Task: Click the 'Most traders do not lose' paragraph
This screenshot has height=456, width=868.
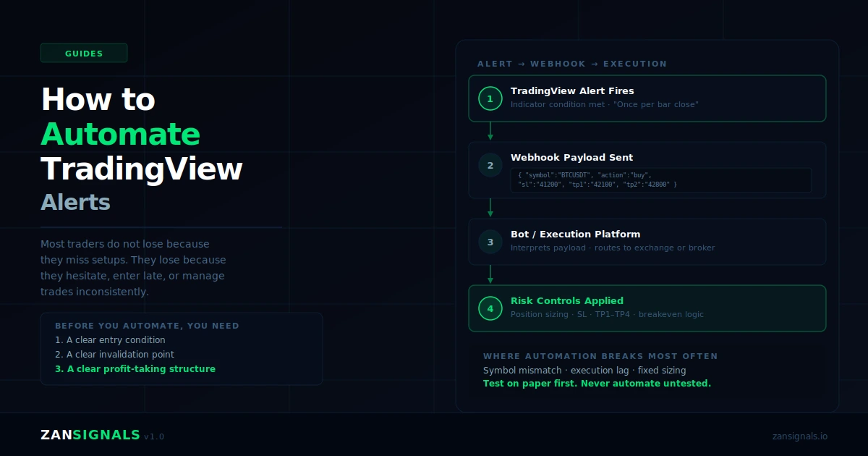Action: (x=133, y=268)
